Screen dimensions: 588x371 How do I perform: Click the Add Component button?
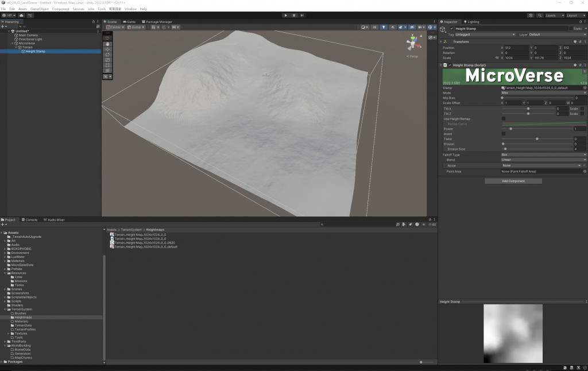(513, 181)
